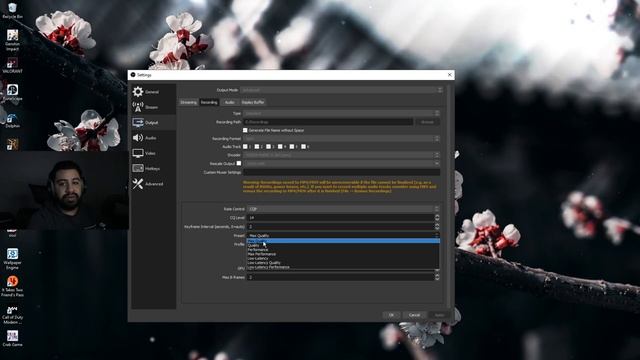The image size is (640, 360).
Task: Click the Max B-frames value field
Action: coord(341,277)
